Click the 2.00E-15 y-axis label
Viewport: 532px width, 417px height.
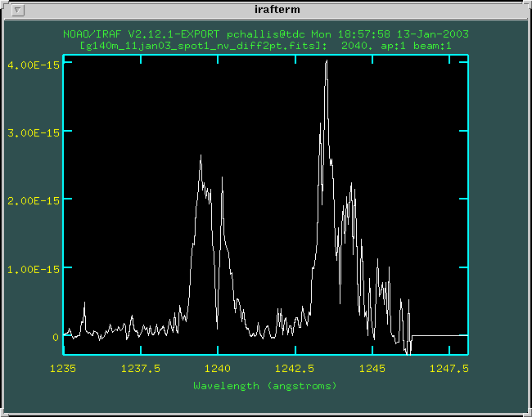point(34,200)
